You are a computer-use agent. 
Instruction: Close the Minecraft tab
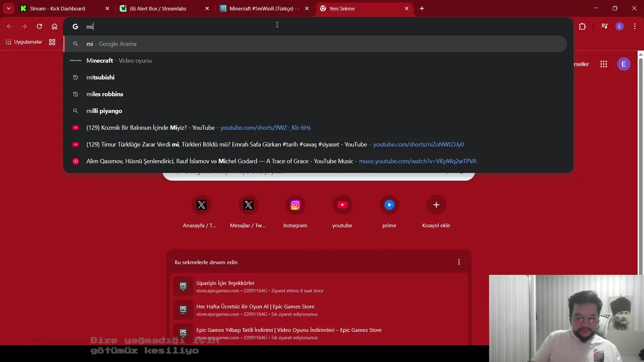tap(307, 9)
